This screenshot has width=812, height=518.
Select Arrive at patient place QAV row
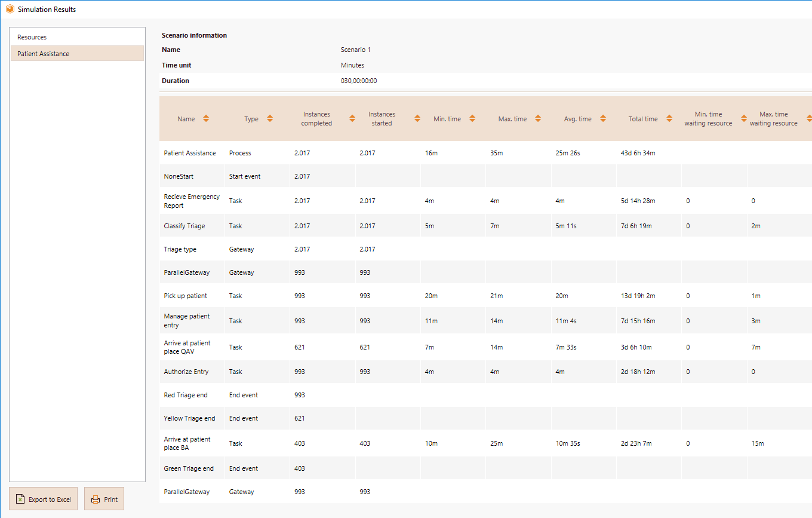pyautogui.click(x=485, y=347)
